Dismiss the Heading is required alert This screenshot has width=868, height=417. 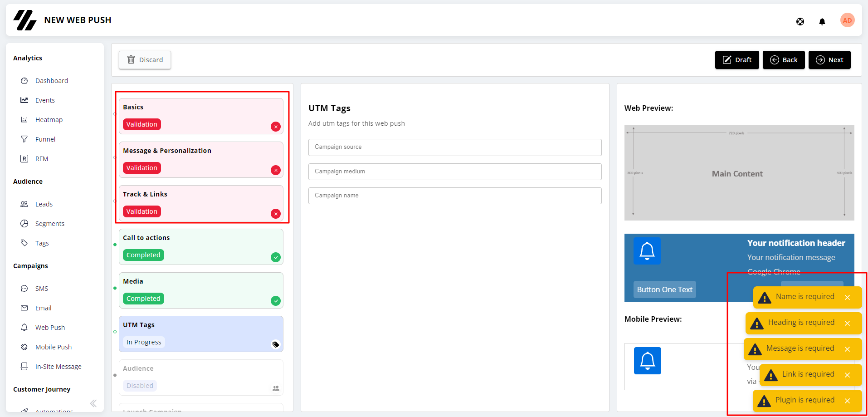847,323
